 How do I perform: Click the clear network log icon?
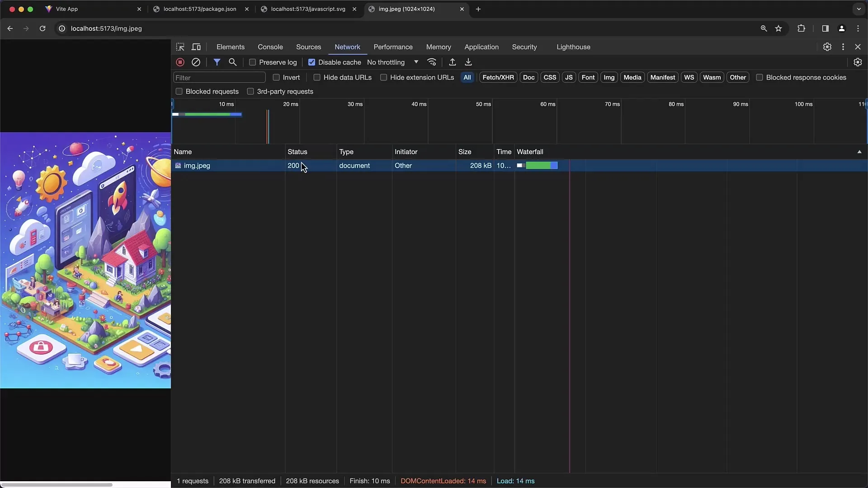tap(196, 62)
